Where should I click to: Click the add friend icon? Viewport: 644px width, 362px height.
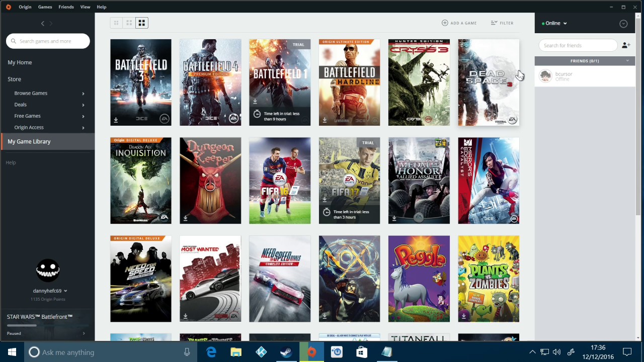click(626, 45)
